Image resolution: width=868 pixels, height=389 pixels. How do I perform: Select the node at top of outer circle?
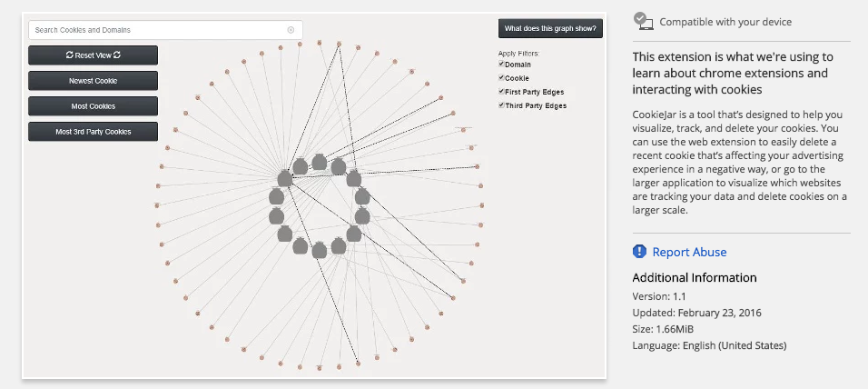pos(319,42)
